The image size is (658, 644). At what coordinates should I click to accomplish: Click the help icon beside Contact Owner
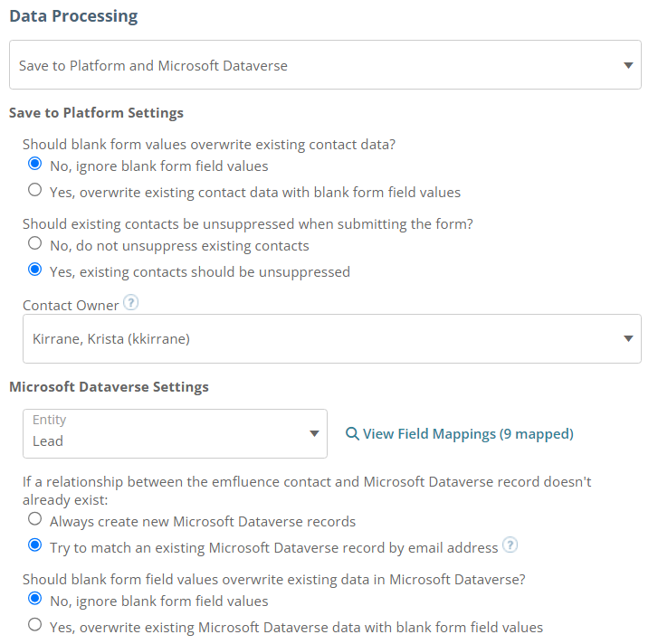click(x=130, y=304)
